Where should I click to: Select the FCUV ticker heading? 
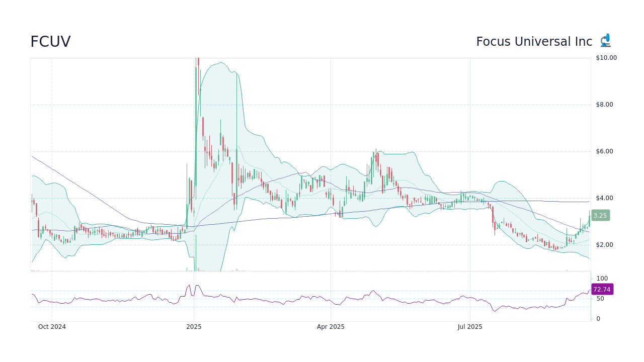(50, 41)
